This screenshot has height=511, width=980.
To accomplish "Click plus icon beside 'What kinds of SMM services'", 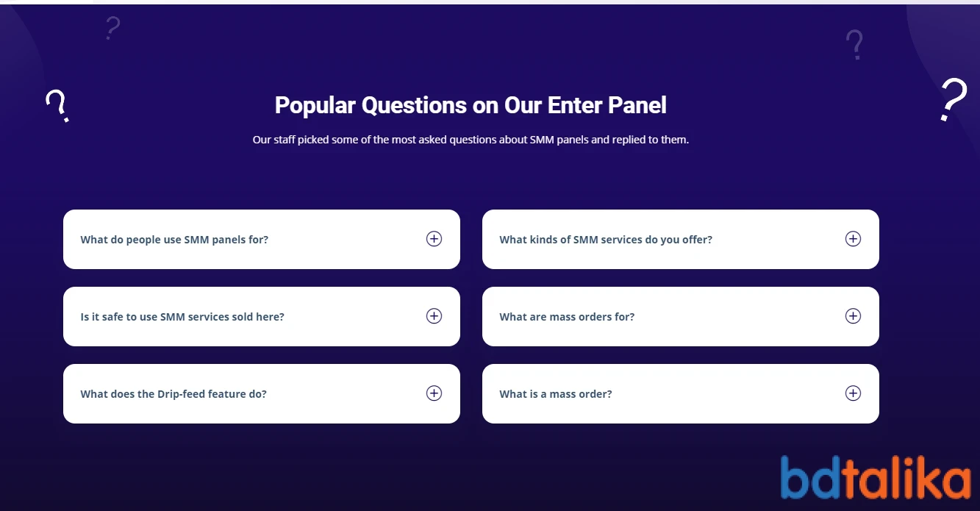I will click(x=853, y=239).
